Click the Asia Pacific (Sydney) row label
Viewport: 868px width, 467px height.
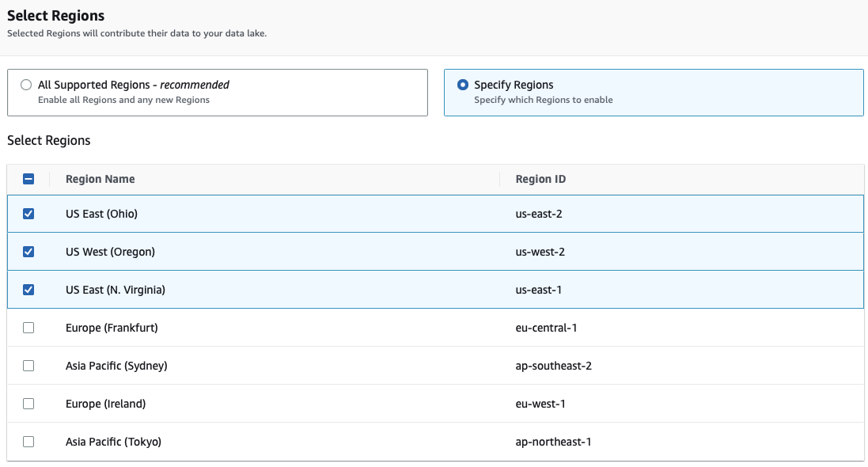pos(116,366)
